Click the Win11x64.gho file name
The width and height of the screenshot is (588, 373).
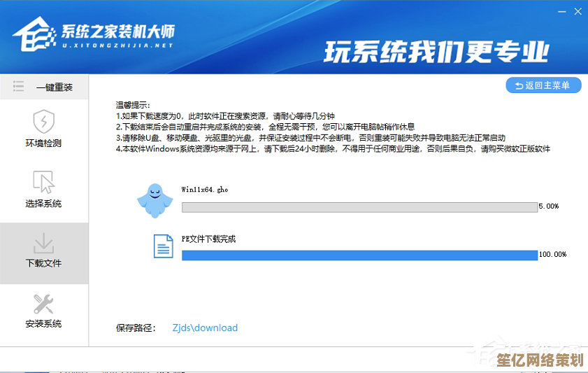[x=205, y=190]
